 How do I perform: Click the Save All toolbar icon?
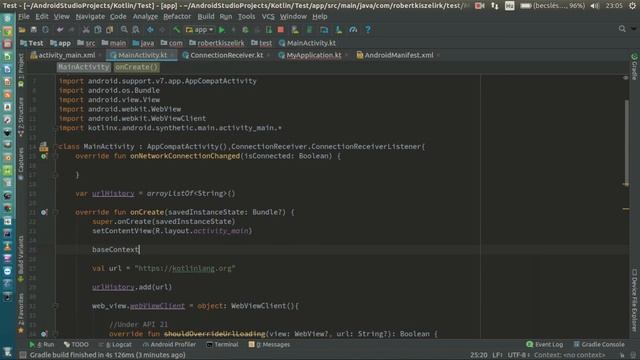pyautogui.click(x=34, y=29)
